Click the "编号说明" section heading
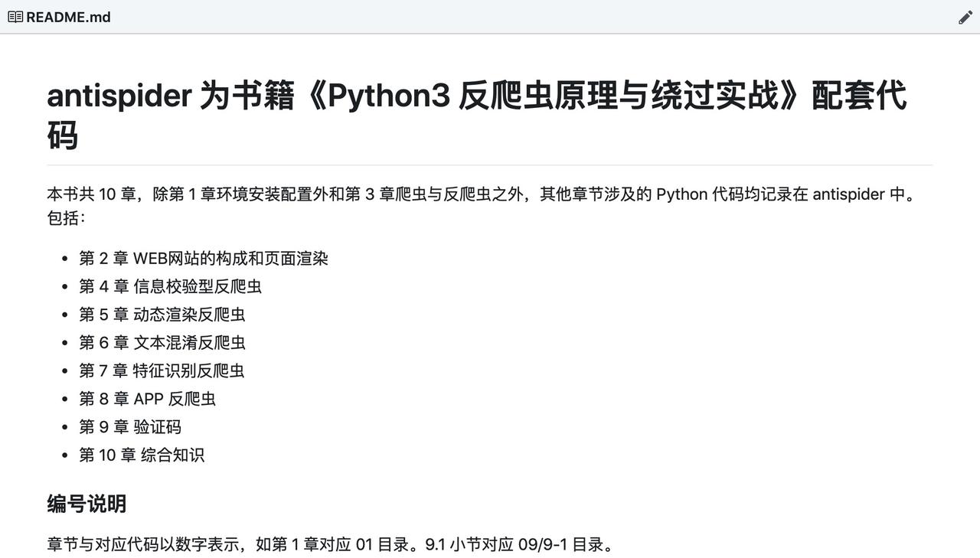Viewport: 980px width, 558px height. (x=87, y=504)
